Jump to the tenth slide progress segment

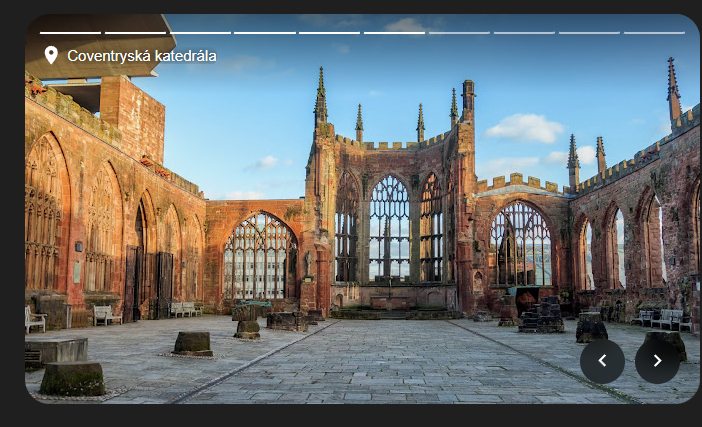tap(654, 33)
